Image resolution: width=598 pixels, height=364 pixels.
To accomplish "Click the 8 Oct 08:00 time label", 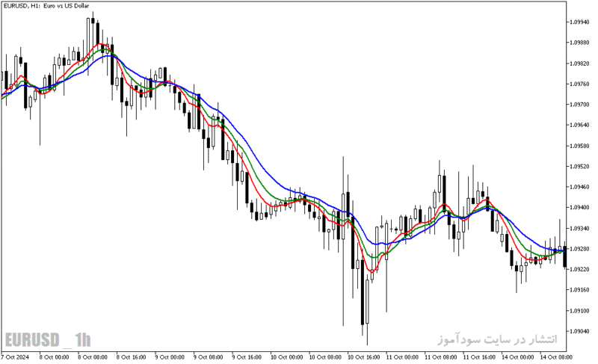I will 93,357.
